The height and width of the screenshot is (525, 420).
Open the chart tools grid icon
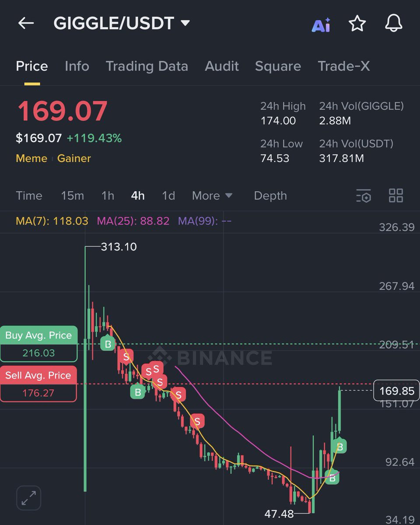[396, 196]
